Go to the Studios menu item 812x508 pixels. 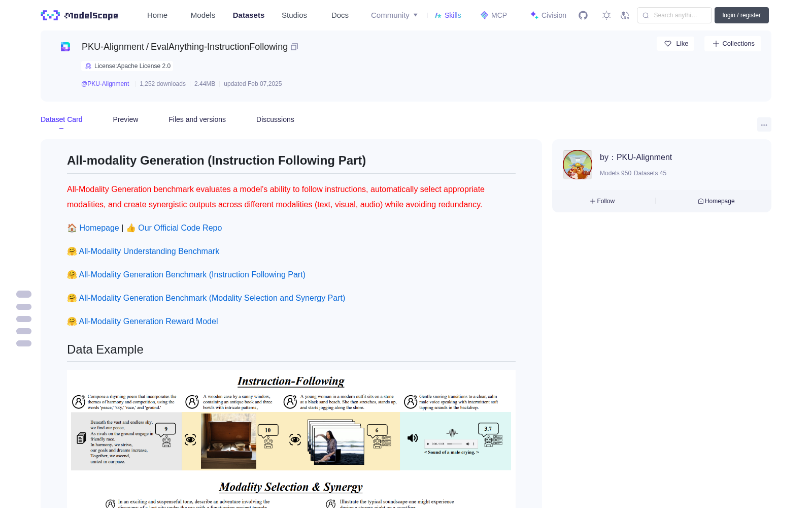[294, 15]
